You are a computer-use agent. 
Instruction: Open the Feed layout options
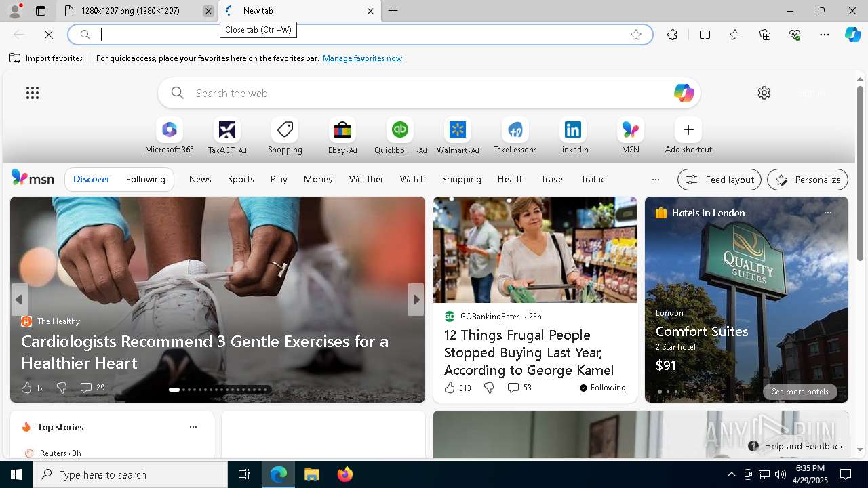click(719, 180)
